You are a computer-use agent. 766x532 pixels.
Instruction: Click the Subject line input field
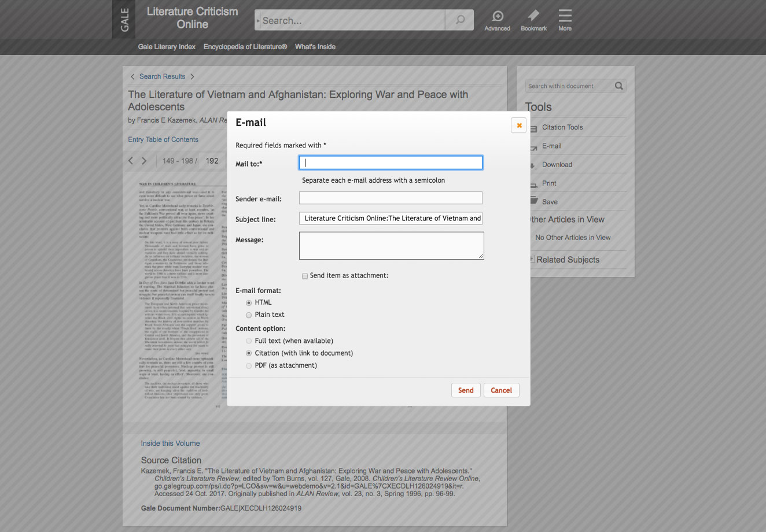(x=391, y=218)
